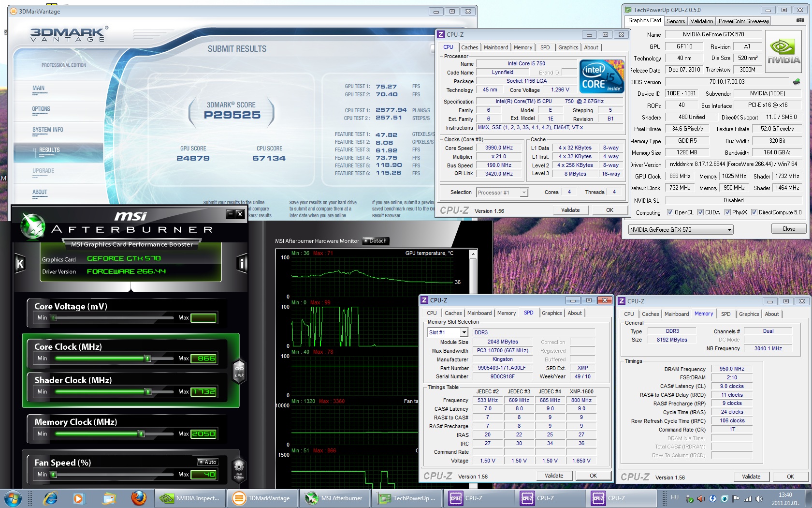Image resolution: width=812 pixels, height=508 pixels.
Task: Open the Mainboard tab in the CPU-Z Intel Core i5 window
Action: click(x=496, y=47)
